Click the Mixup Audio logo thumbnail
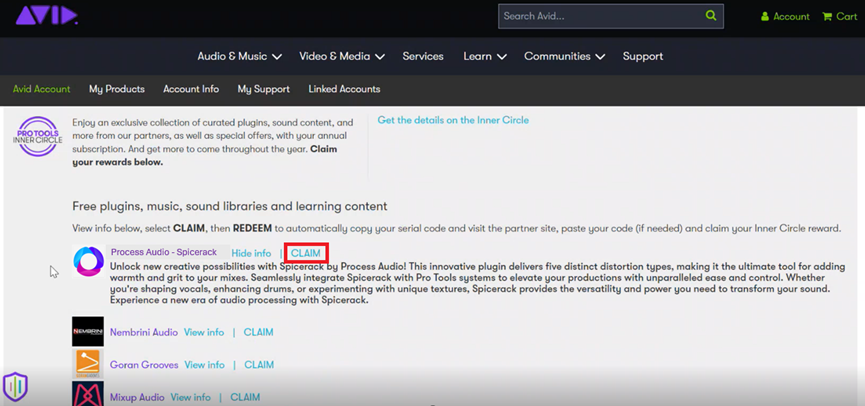 [x=88, y=393]
